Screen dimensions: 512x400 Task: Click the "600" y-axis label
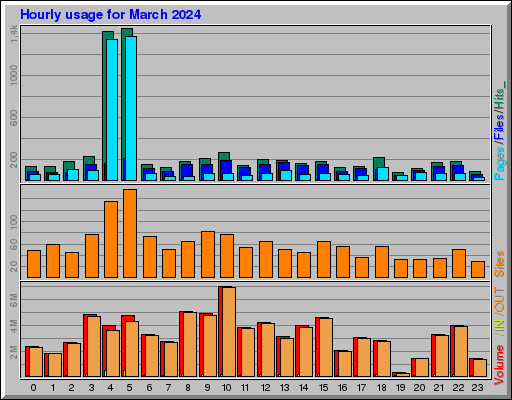(x=13, y=118)
